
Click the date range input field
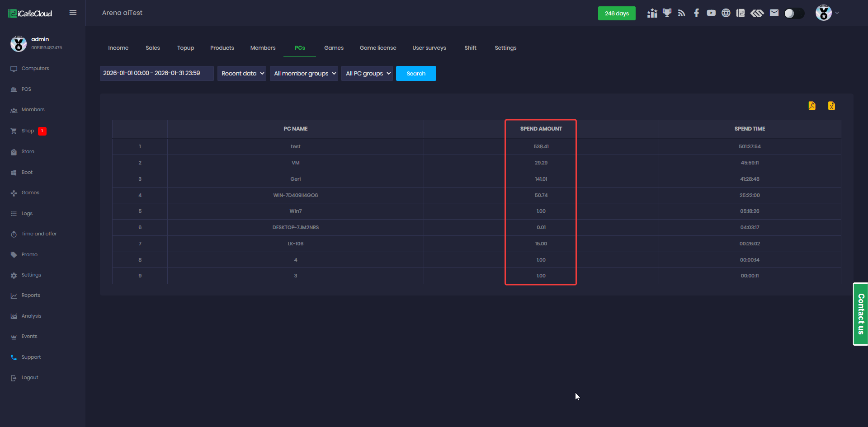coord(156,73)
